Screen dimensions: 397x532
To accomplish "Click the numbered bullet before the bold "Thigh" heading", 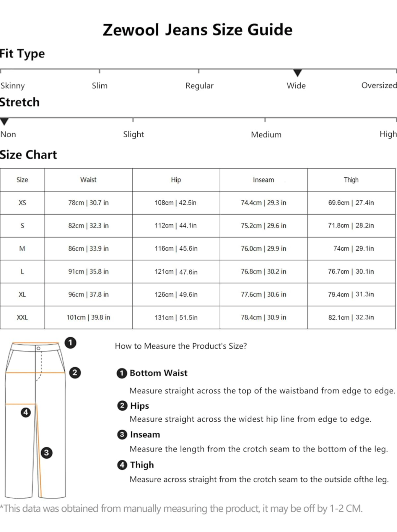I will 122,465.
